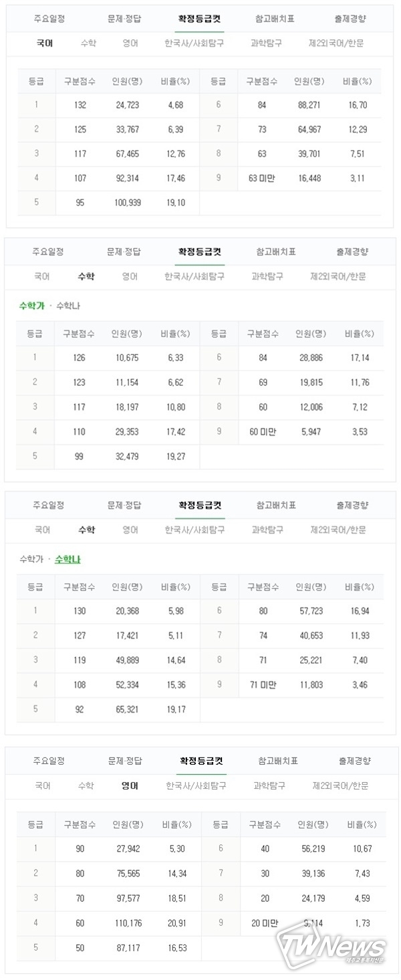Click the TWNews watermark logo
The width and height of the screenshot is (401, 980).
pos(333,947)
